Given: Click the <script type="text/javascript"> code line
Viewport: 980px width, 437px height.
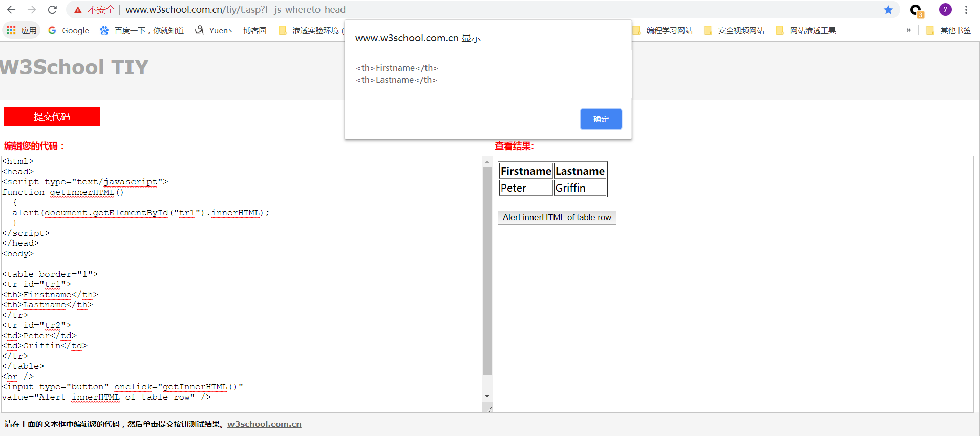Looking at the screenshot, I should point(85,182).
